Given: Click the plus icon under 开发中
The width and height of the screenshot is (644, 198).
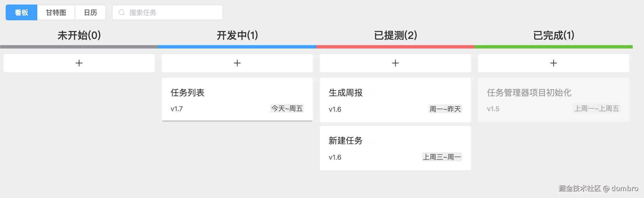Looking at the screenshot, I should click(x=237, y=63).
